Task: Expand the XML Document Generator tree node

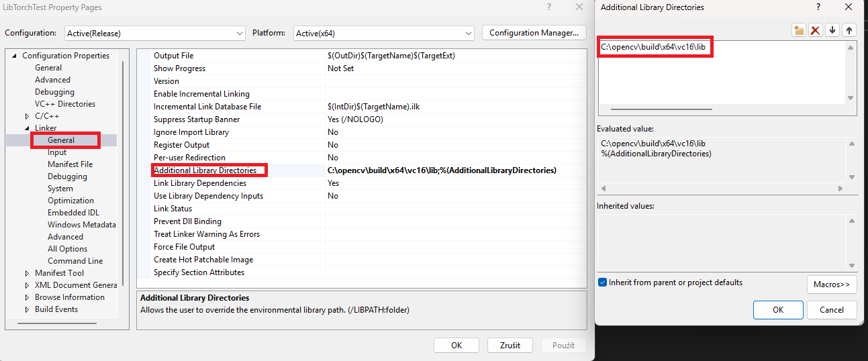Action: [x=28, y=285]
